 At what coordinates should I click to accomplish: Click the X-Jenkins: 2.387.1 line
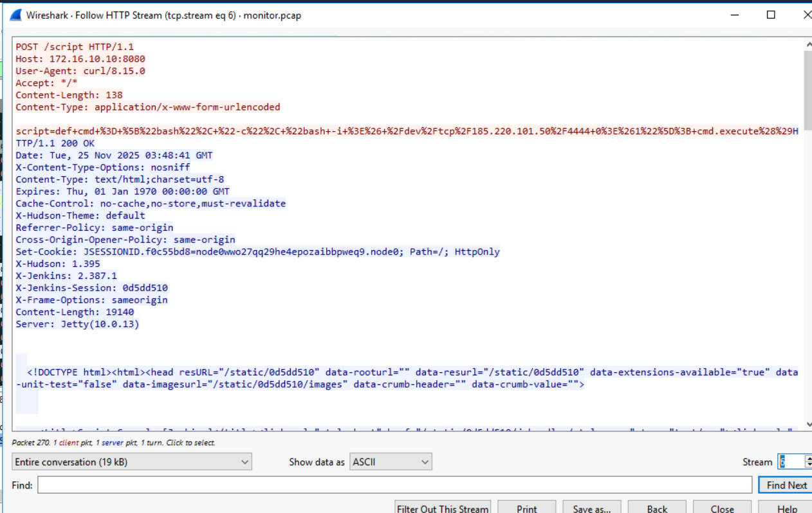(66, 276)
